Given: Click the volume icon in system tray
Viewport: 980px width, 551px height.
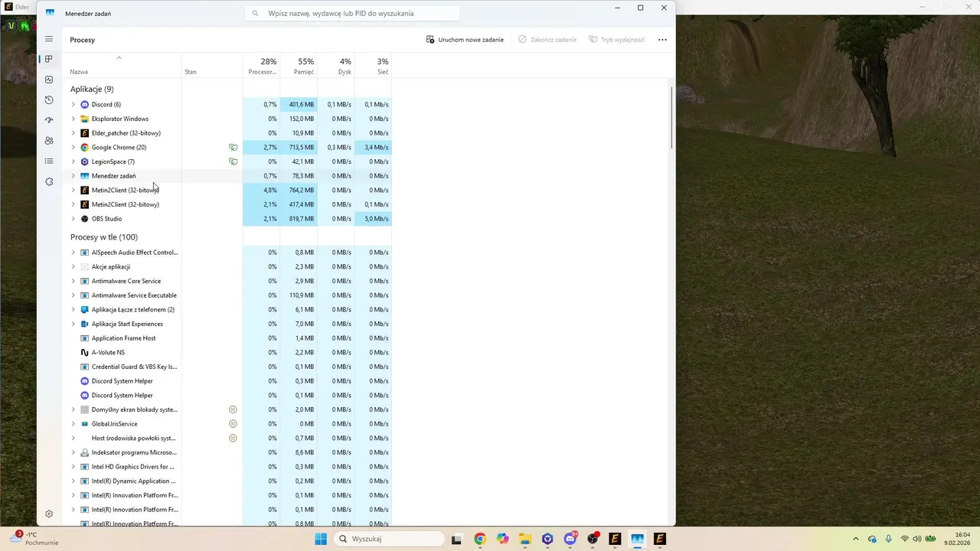Looking at the screenshot, I should [917, 539].
